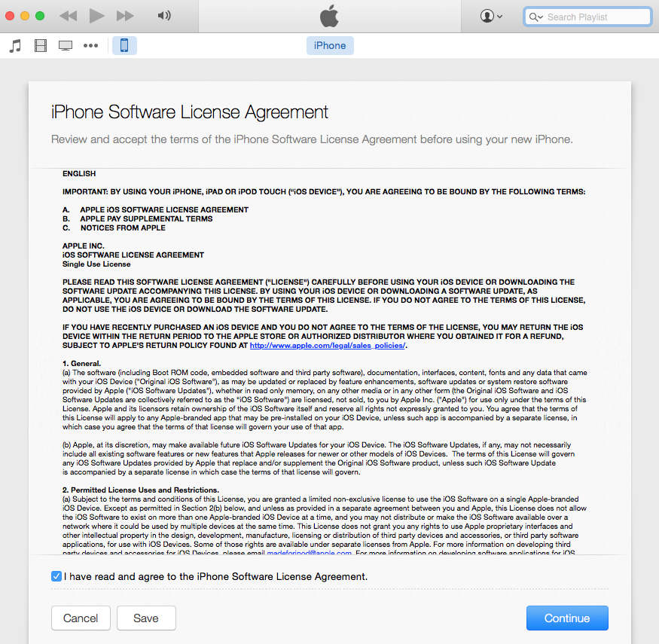The height and width of the screenshot is (644, 659).
Task: Open the account user dropdown
Action: click(x=491, y=17)
